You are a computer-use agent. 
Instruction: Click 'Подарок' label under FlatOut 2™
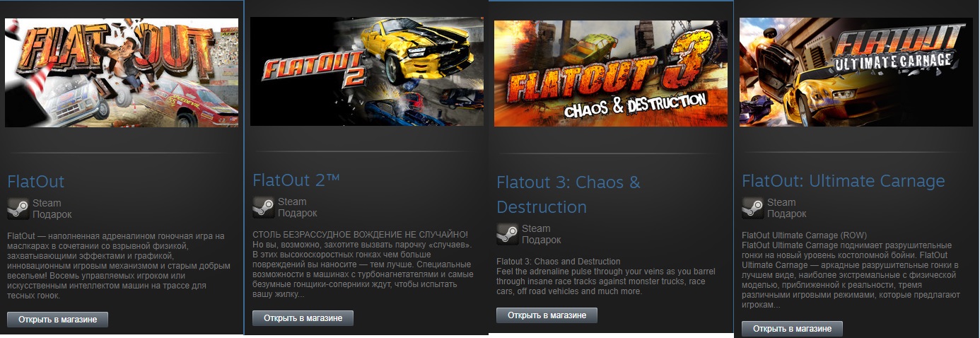coord(297,213)
